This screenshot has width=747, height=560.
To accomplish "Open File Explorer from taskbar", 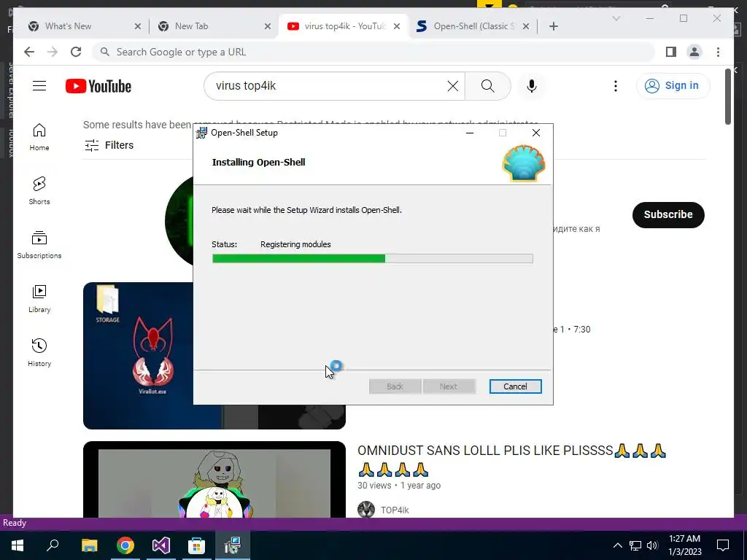I will pos(89,545).
